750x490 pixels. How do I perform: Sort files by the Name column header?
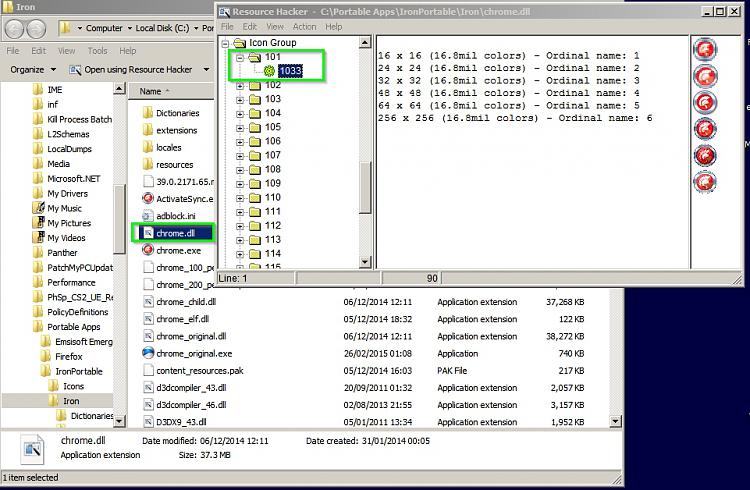[150, 91]
